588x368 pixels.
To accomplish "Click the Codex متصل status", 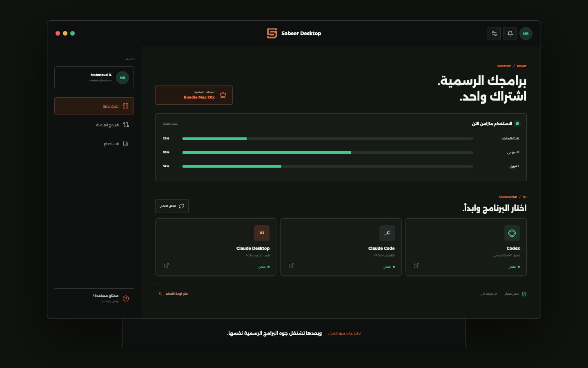I will point(514,267).
